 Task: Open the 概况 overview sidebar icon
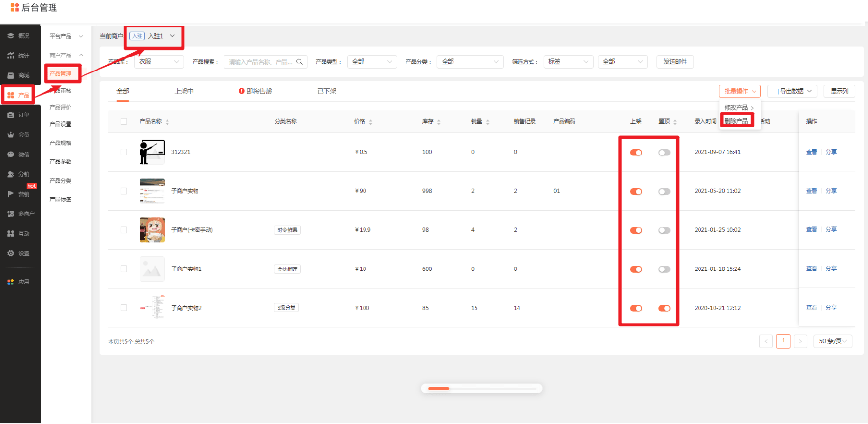11,36
